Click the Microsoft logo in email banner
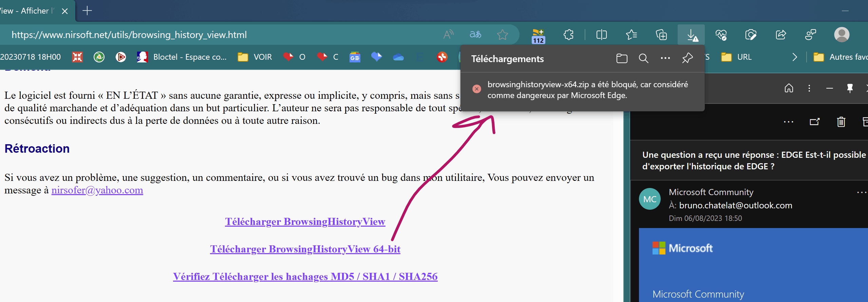868x302 pixels. click(x=682, y=248)
